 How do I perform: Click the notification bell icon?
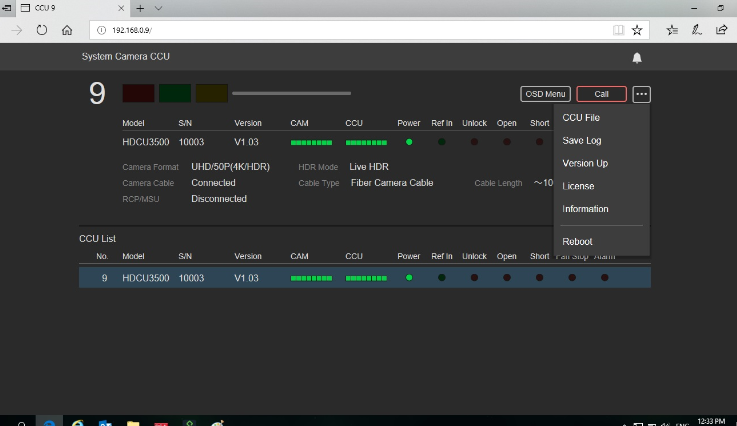(637, 57)
